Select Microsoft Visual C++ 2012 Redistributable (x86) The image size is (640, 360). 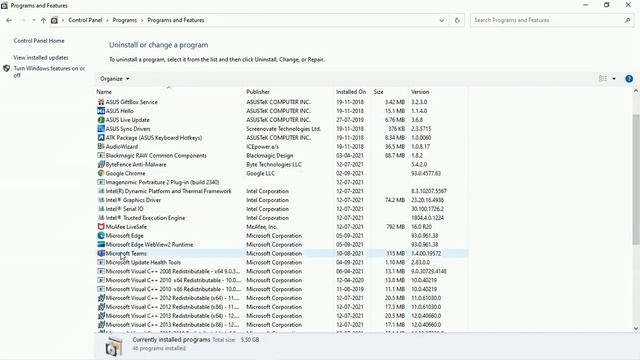tap(282, 307)
